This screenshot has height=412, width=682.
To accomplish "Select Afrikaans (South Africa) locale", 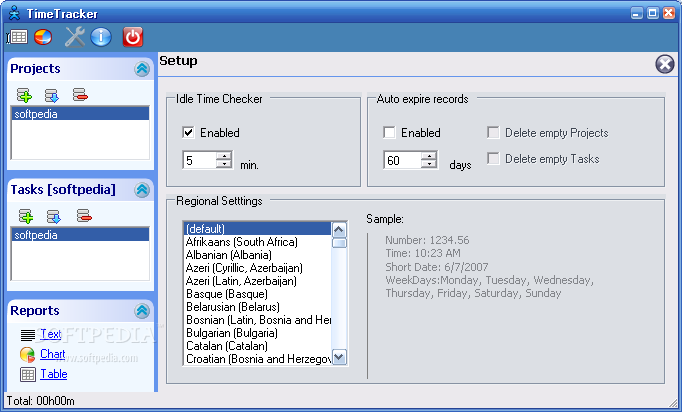I will pos(257,242).
